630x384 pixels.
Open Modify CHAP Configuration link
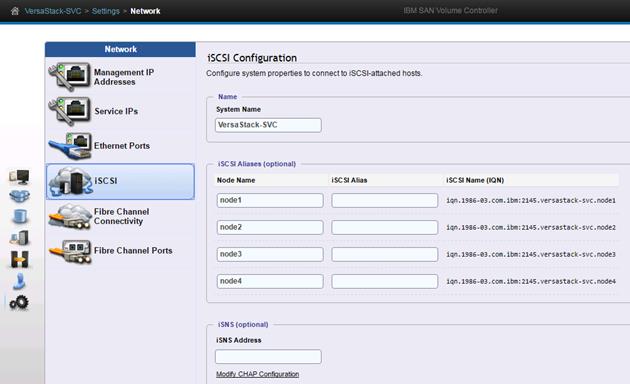click(258, 374)
